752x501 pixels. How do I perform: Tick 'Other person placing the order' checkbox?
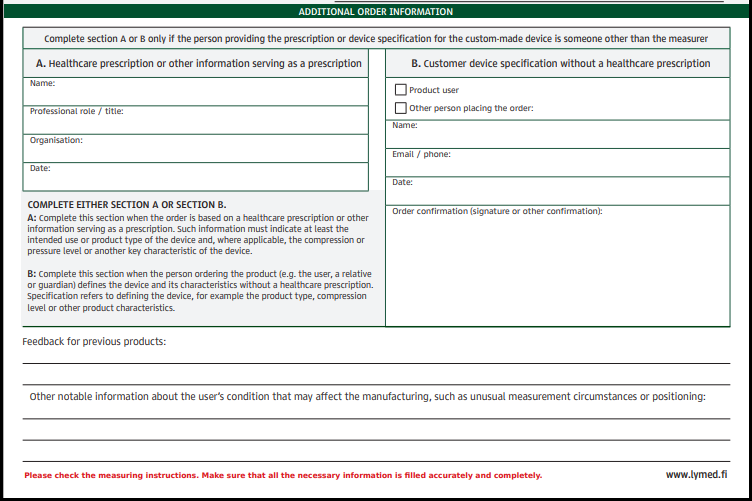(x=401, y=108)
